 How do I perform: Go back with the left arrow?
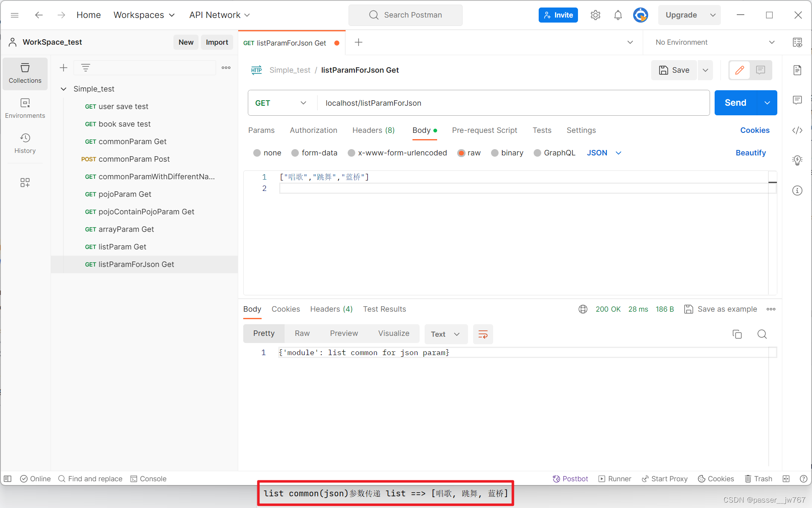[x=39, y=15]
